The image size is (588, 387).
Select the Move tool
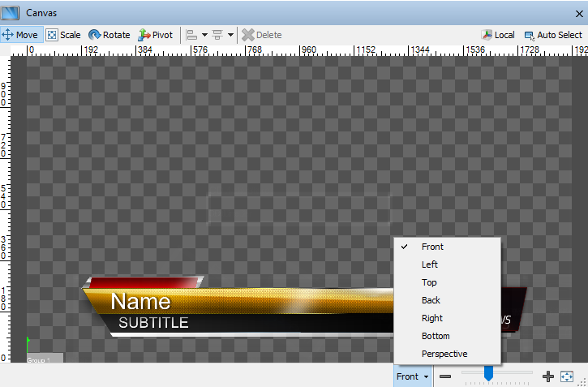coord(19,35)
